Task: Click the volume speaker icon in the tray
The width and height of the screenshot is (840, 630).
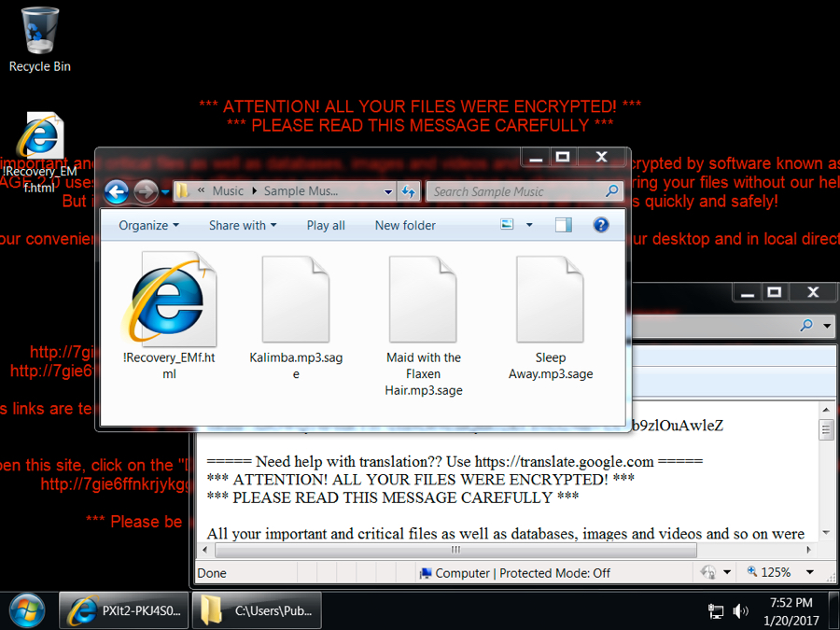Action: (x=741, y=611)
